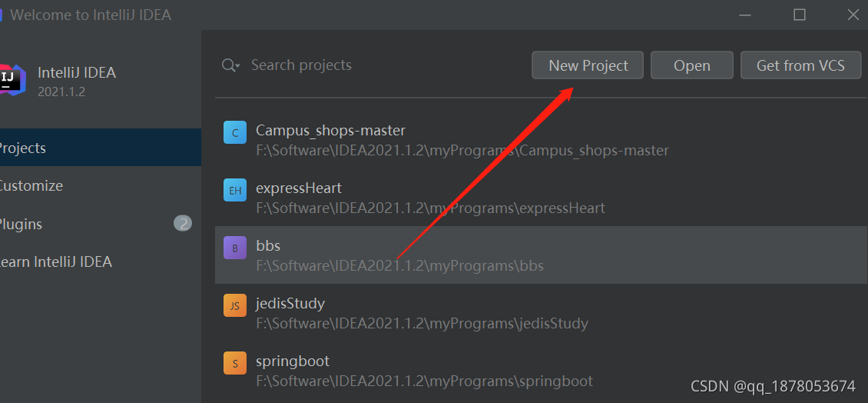Click the jedisStudy JS project icon

[235, 305]
